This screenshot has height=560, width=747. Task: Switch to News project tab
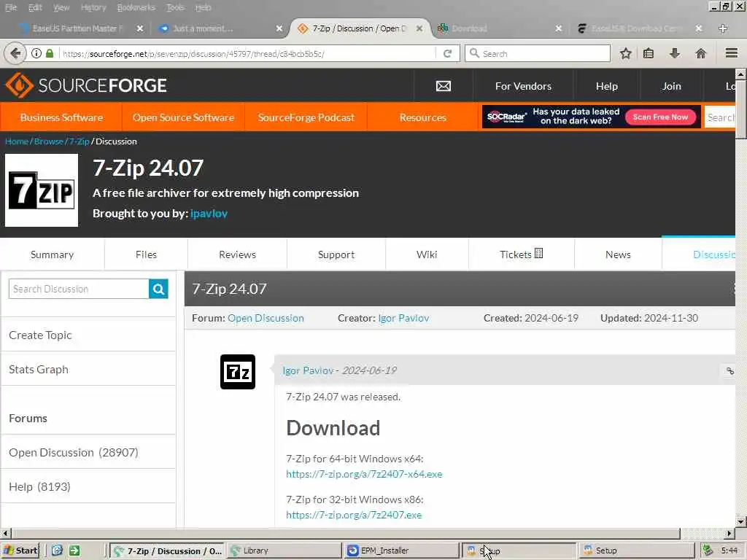[x=618, y=254]
